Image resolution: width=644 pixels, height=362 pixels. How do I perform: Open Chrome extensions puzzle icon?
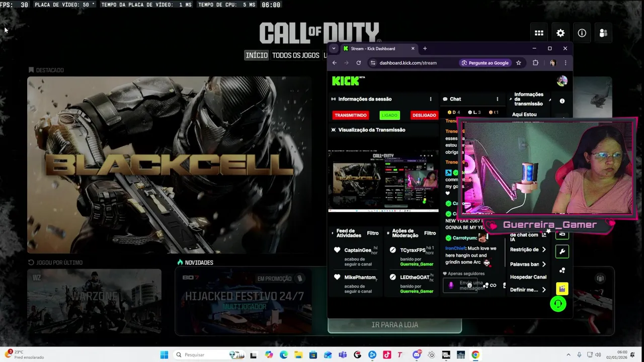click(x=535, y=63)
